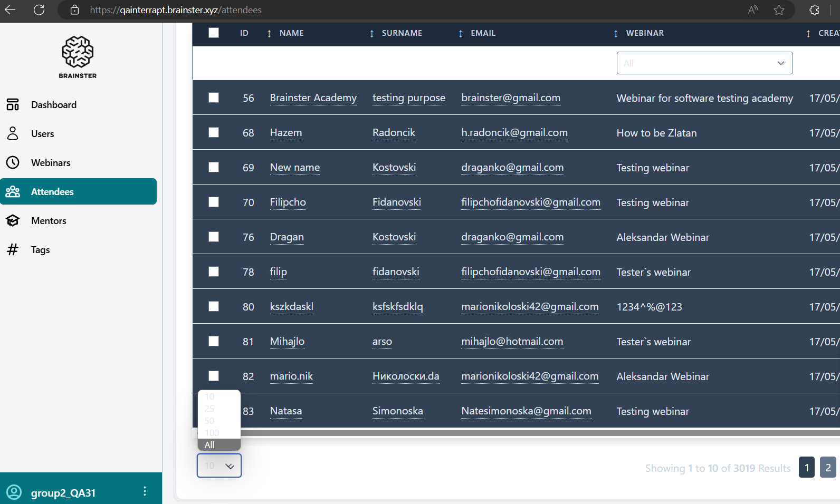Image resolution: width=840 pixels, height=504 pixels.
Task: Open the Webinar filter dropdown
Action: click(704, 63)
